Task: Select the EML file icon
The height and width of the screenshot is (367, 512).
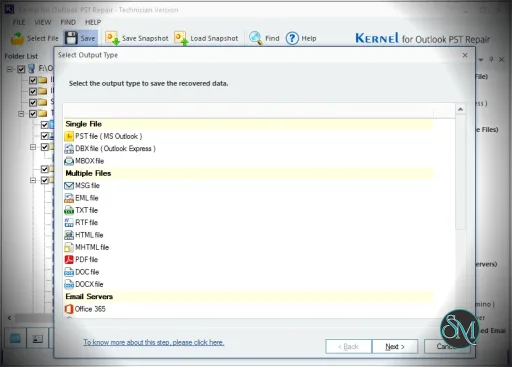Action: (x=69, y=198)
